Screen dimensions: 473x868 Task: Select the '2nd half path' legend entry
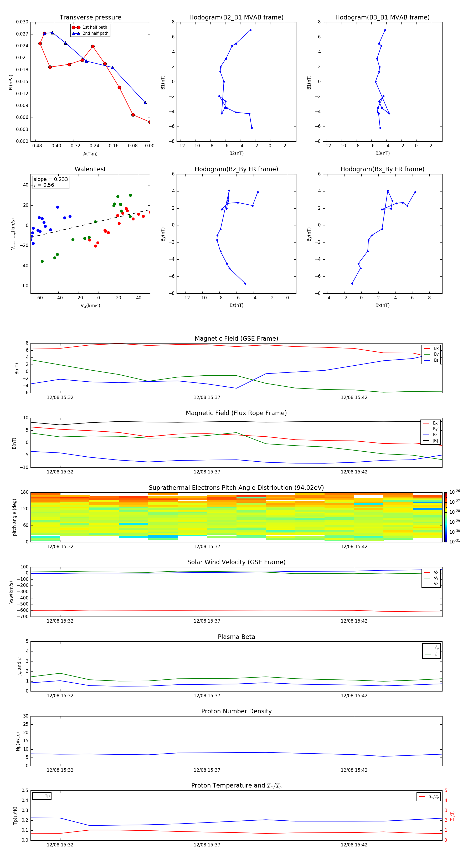[x=90, y=33]
